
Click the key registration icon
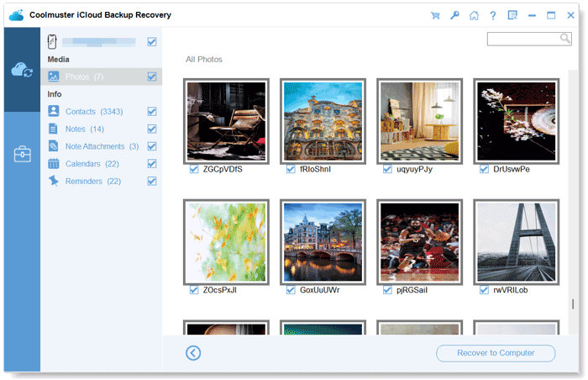454,15
